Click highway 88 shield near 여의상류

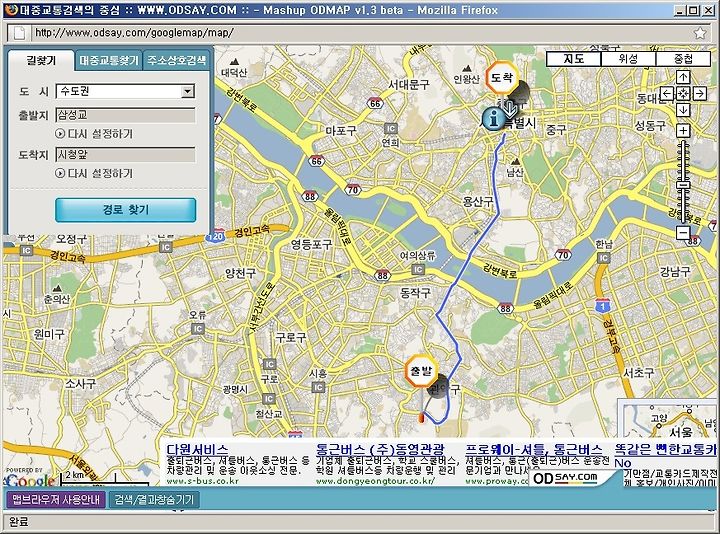coord(382,275)
